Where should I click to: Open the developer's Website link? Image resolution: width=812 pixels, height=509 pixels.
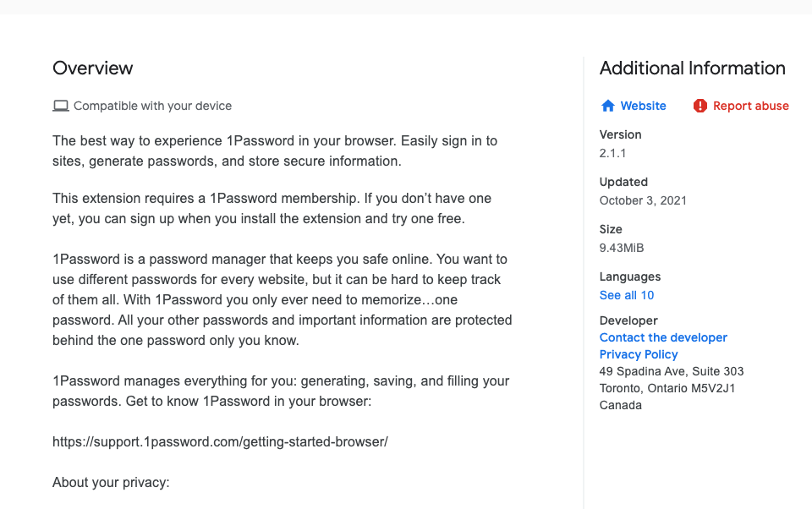click(643, 106)
